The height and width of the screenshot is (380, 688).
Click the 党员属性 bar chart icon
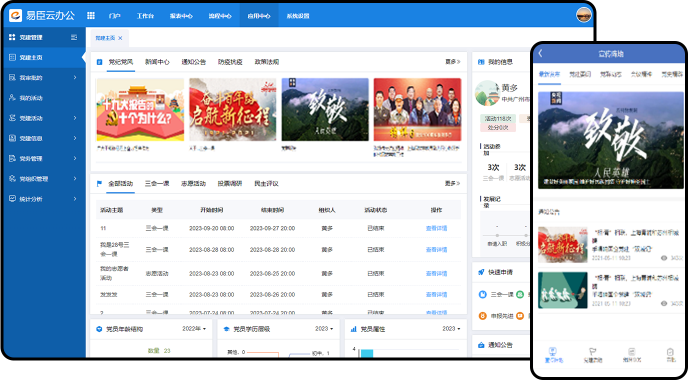pos(354,329)
